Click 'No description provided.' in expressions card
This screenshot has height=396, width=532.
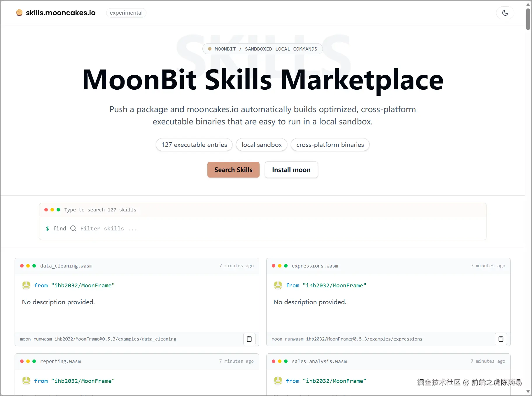click(x=310, y=302)
